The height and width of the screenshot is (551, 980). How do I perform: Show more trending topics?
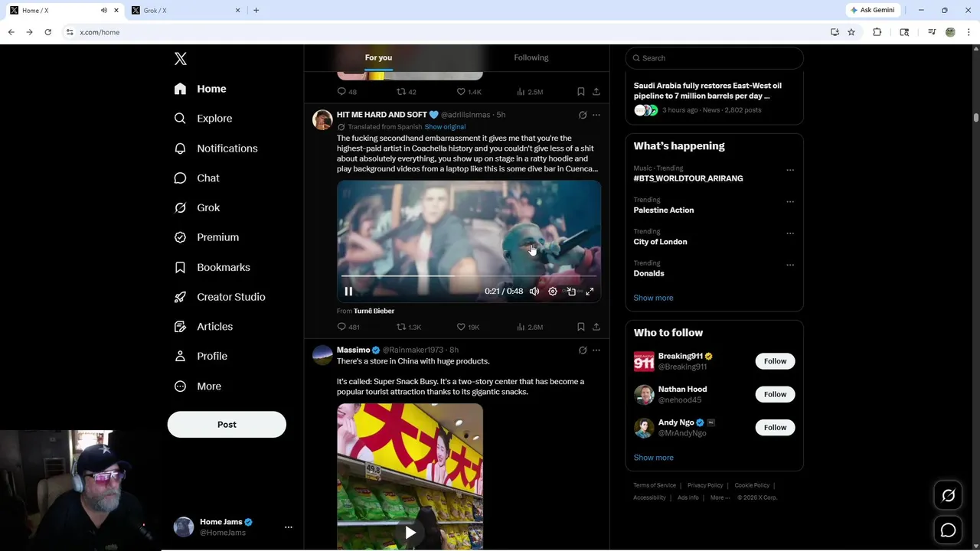653,298
